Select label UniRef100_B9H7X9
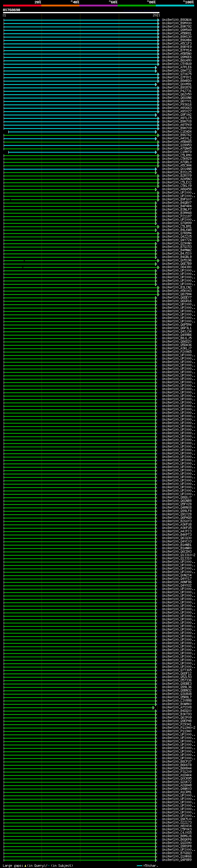This screenshot has height=868, width=197. point(177,128)
